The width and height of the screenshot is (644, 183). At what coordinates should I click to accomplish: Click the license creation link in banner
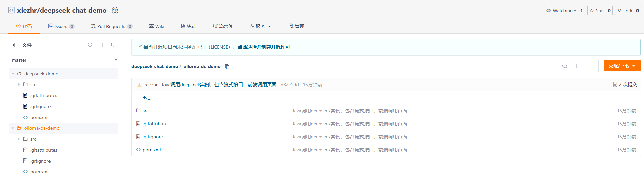(263, 47)
